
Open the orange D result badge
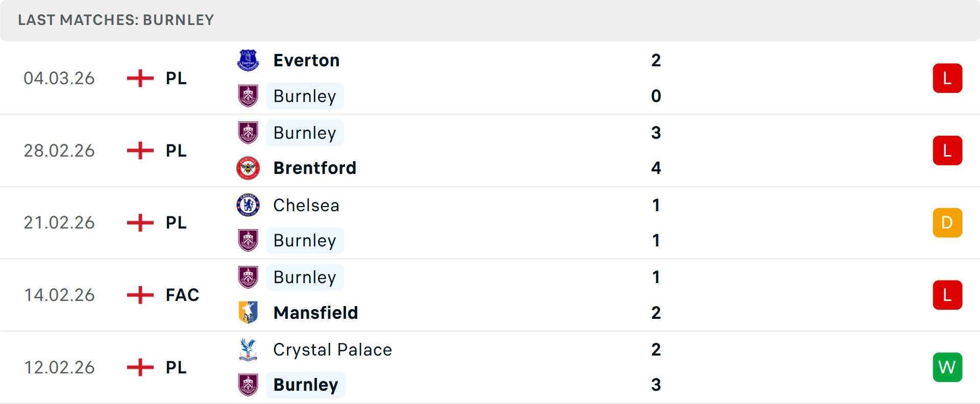(x=947, y=223)
